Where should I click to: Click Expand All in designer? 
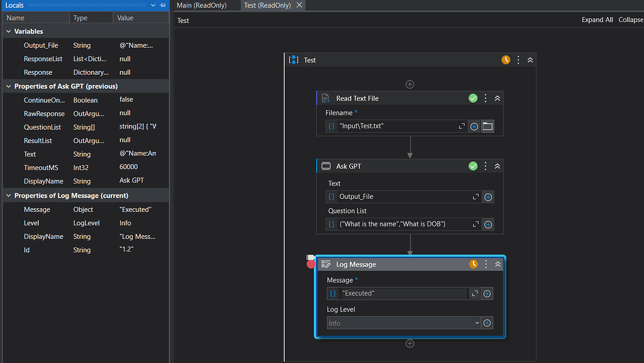click(597, 20)
